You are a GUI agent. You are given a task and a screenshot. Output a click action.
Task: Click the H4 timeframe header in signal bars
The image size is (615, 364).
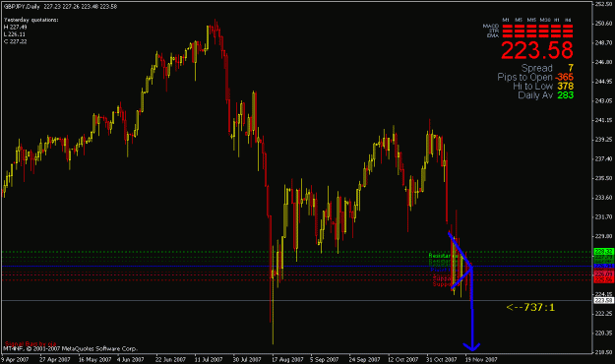568,20
